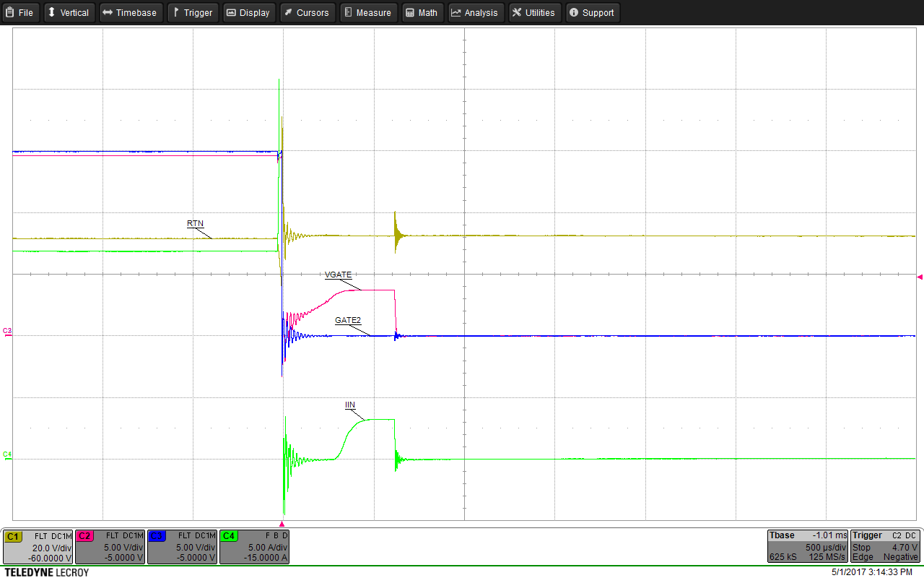Open the Timebase menu dropdown
This screenshot has height=578, width=924.
131,12
